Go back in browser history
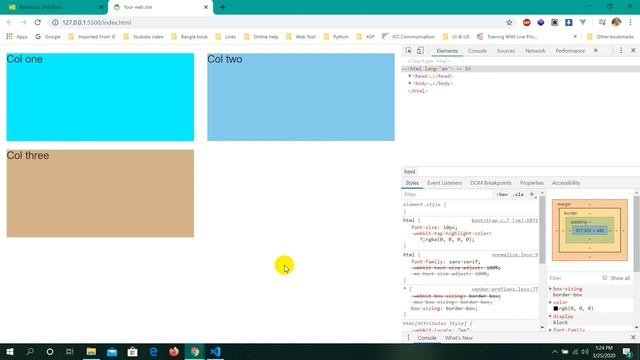This screenshot has width=640, height=360. 10,22
